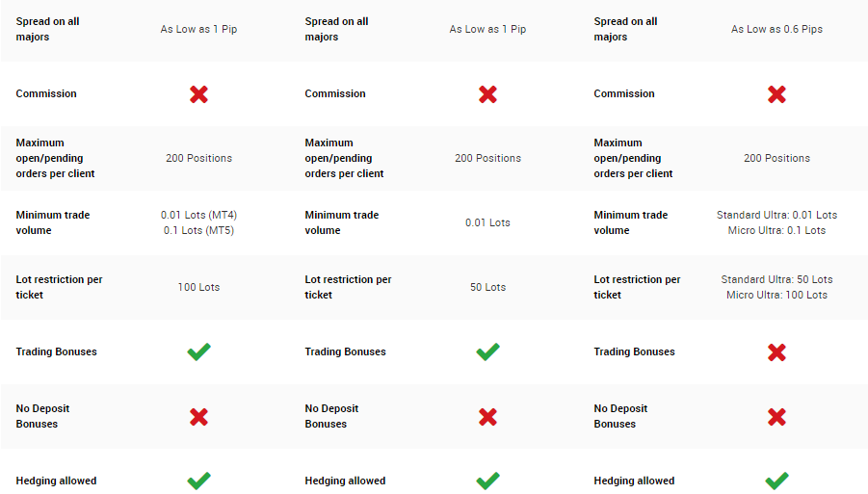Click the red X in the left column's Commission row
The height and width of the screenshot is (494, 868).
click(x=198, y=94)
